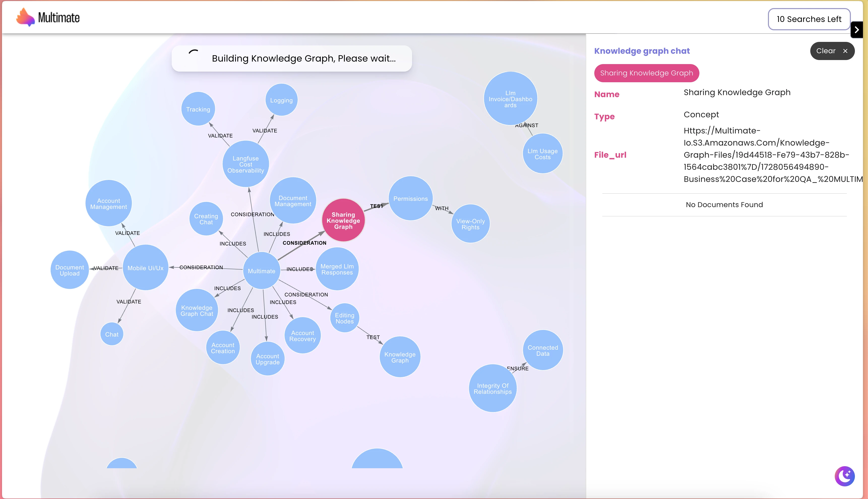Select the Permissions node
Viewport: 868px width, 499px height.
point(411,199)
